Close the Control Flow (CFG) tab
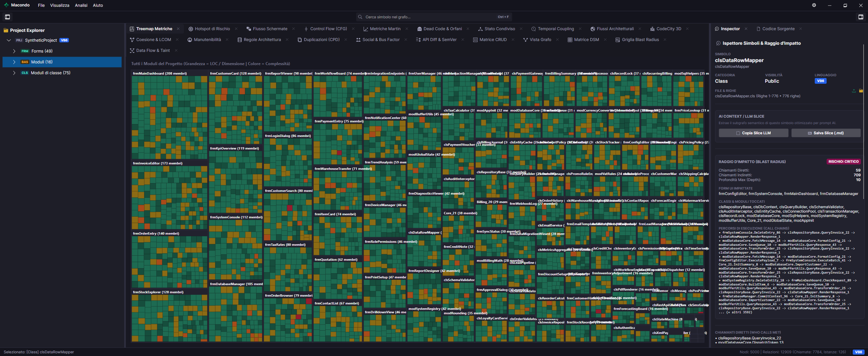 click(x=353, y=29)
